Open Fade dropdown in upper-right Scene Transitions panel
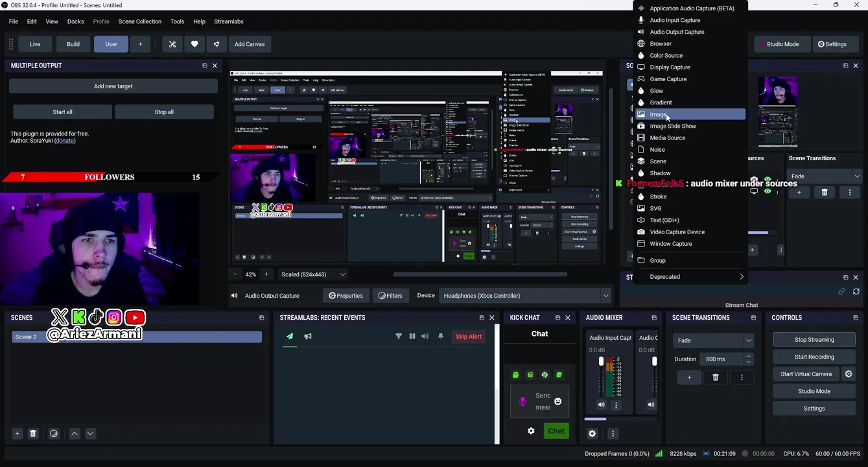Viewport: 868px width, 467px height. (824, 176)
